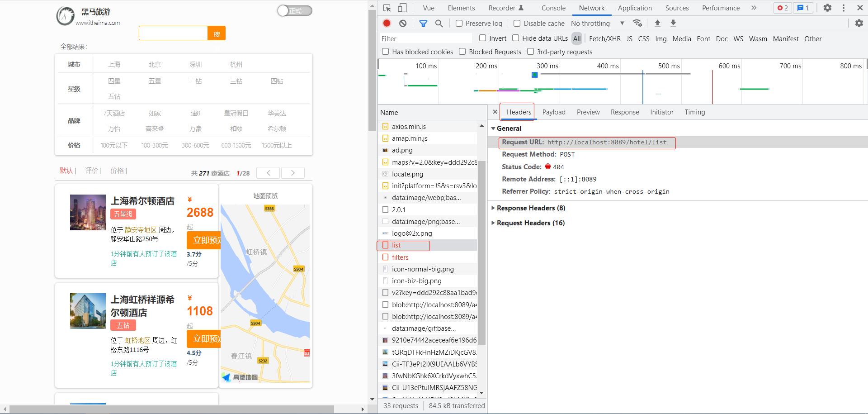
Task: Filter by star rating 五星
Action: coord(155,81)
